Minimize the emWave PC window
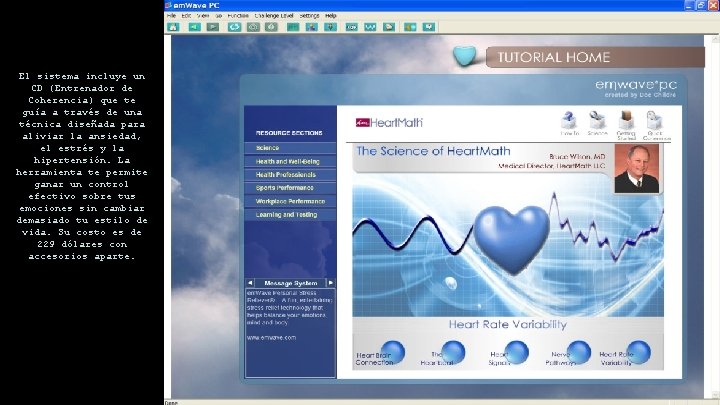This screenshot has height=405, width=720. [689, 5]
